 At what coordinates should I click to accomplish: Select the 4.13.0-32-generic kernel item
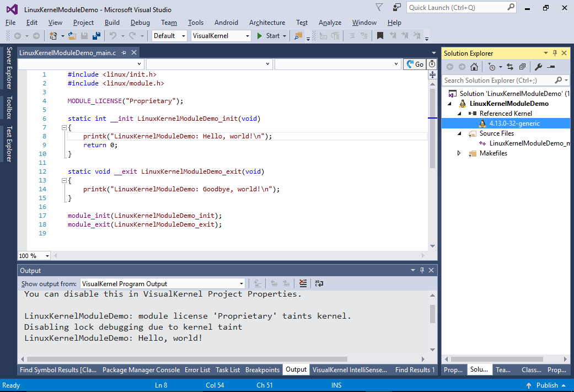coord(514,123)
